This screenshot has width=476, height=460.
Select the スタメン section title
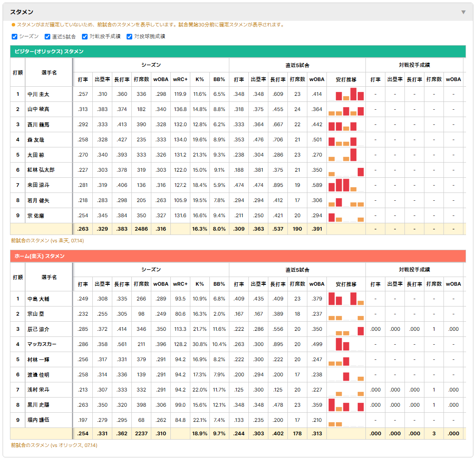click(22, 12)
